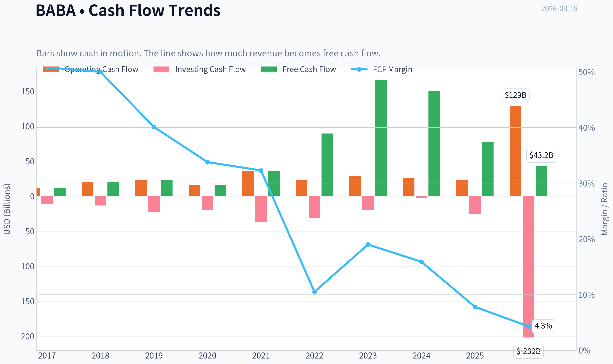Toggle the Investing Cash Flow legend entry

click(200, 69)
